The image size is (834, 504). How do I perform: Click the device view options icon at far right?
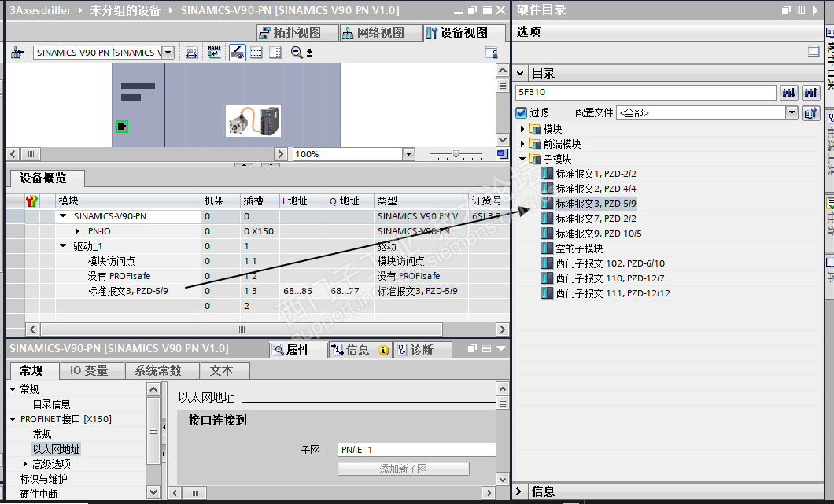click(x=491, y=53)
